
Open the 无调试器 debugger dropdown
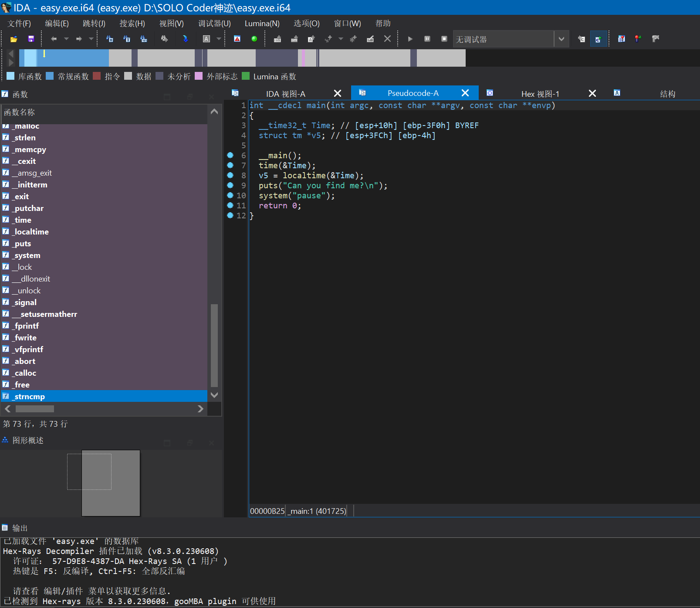click(x=561, y=39)
